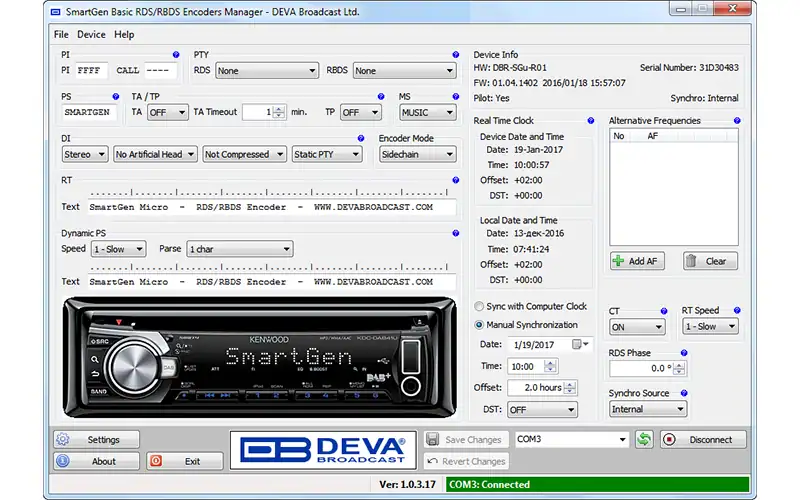
Task: Open the Stereo DI dropdown
Action: click(85, 154)
